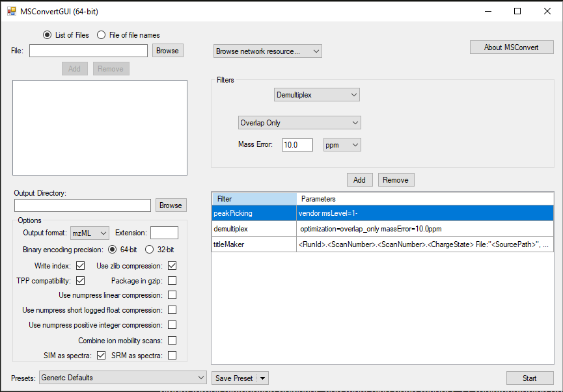
Task: Expand the Presets Generic Defaults dropdown
Action: point(123,378)
